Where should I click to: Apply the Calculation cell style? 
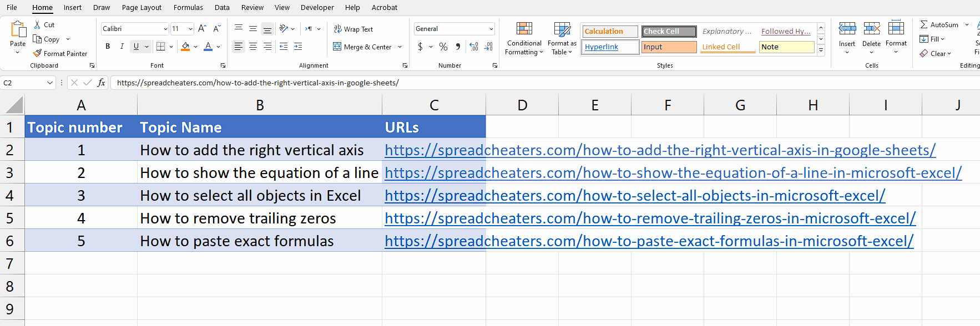pyautogui.click(x=609, y=32)
